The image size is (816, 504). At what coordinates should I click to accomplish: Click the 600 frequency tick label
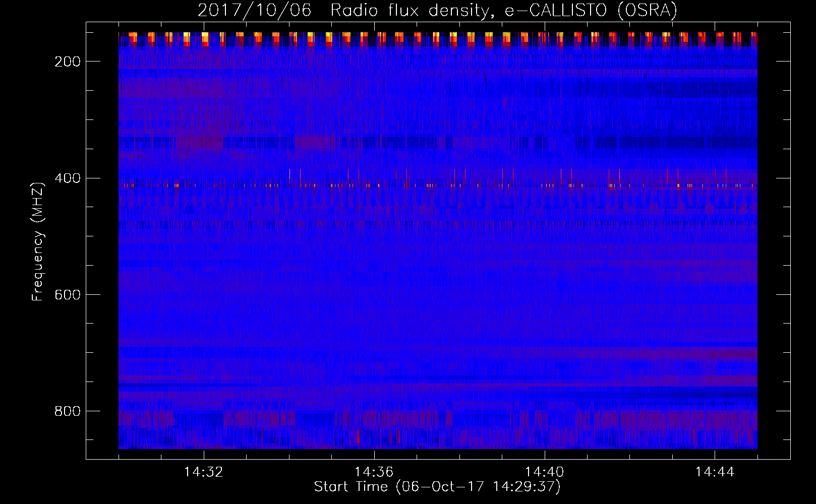tap(68, 295)
